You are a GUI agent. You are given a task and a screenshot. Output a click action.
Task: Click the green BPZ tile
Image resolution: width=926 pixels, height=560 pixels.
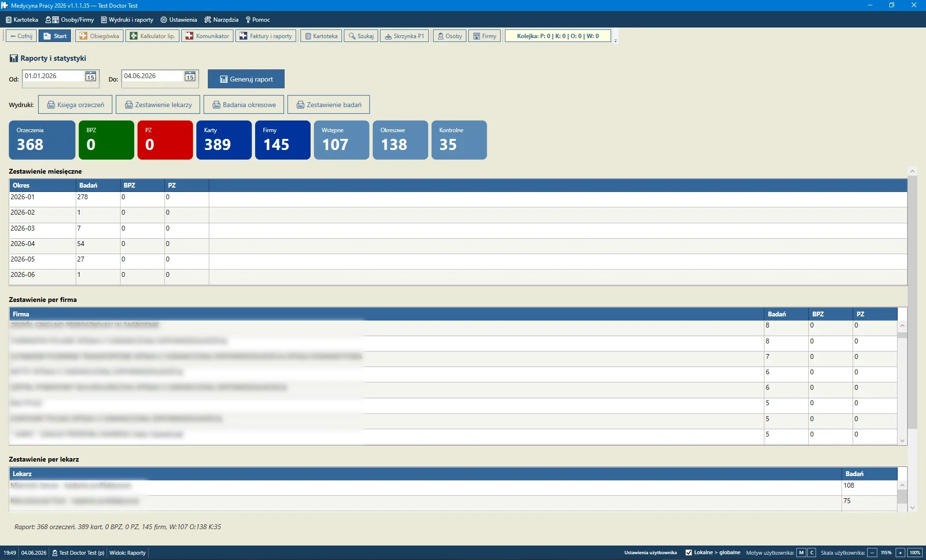click(x=107, y=140)
